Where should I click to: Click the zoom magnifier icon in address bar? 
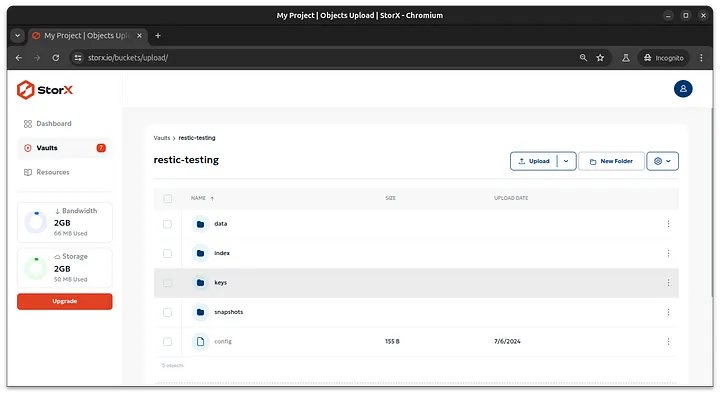coord(583,58)
